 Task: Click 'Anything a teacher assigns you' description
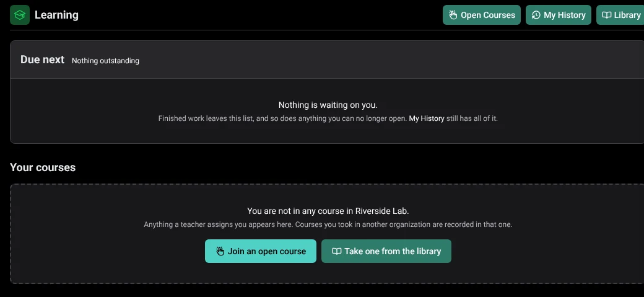[328, 224]
